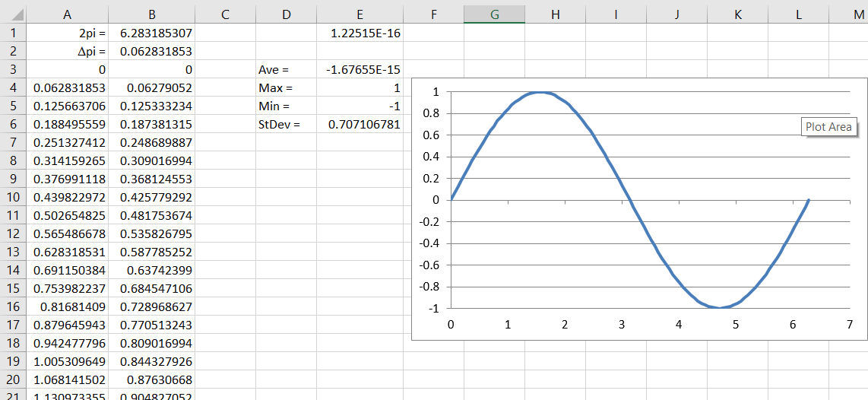Viewport: 868px width, 400px height.
Task: Select the '2pi =' label cell
Action: pos(68,33)
